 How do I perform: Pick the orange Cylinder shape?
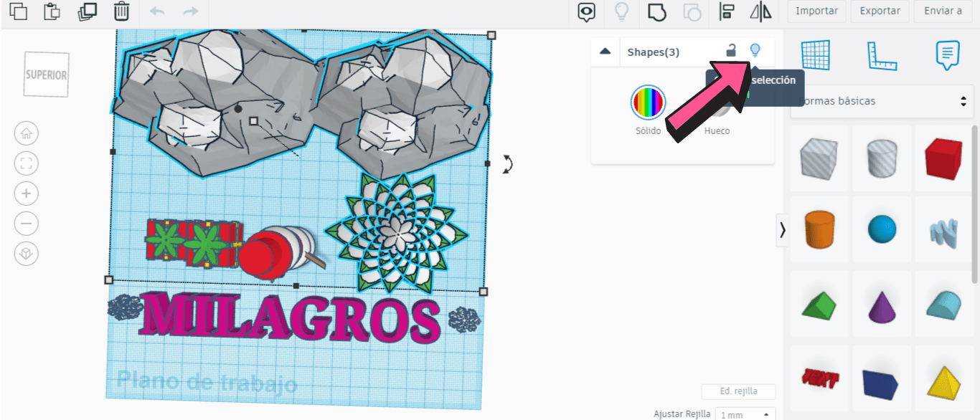tap(820, 229)
